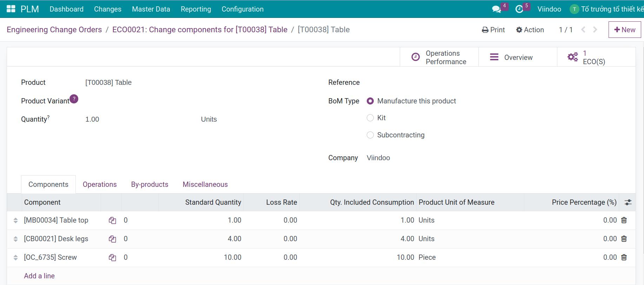
Task: Open the Print dropdown
Action: (493, 30)
